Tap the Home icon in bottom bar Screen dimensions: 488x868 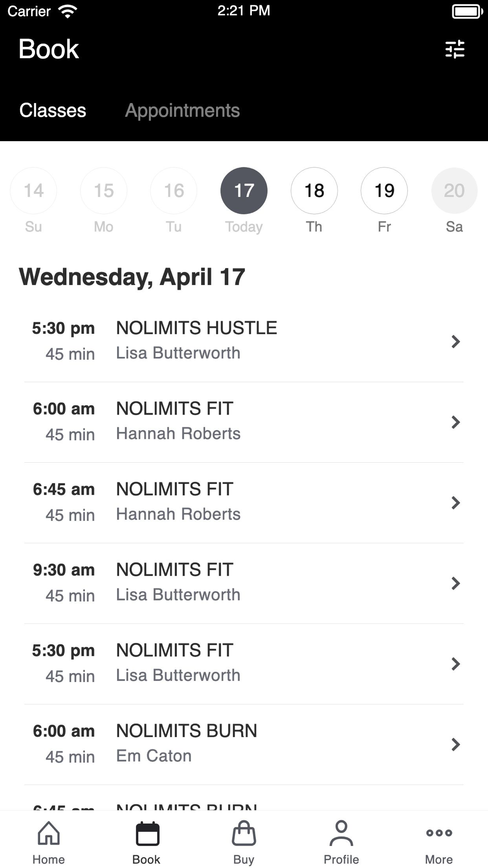49,833
